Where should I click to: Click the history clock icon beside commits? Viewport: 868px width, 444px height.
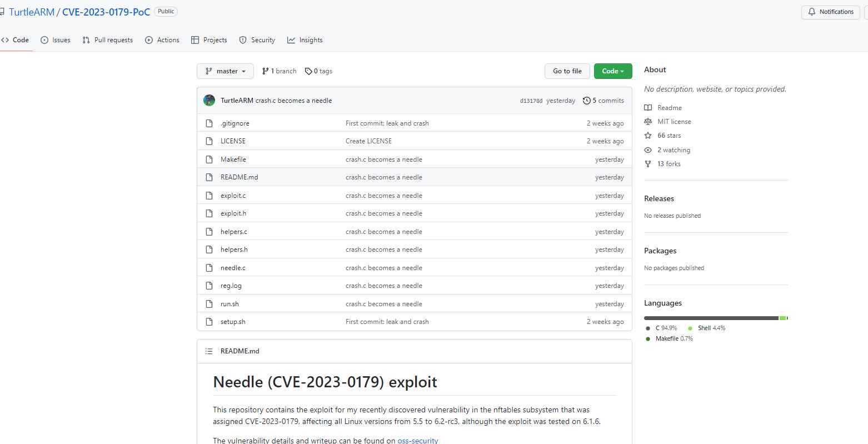click(586, 101)
